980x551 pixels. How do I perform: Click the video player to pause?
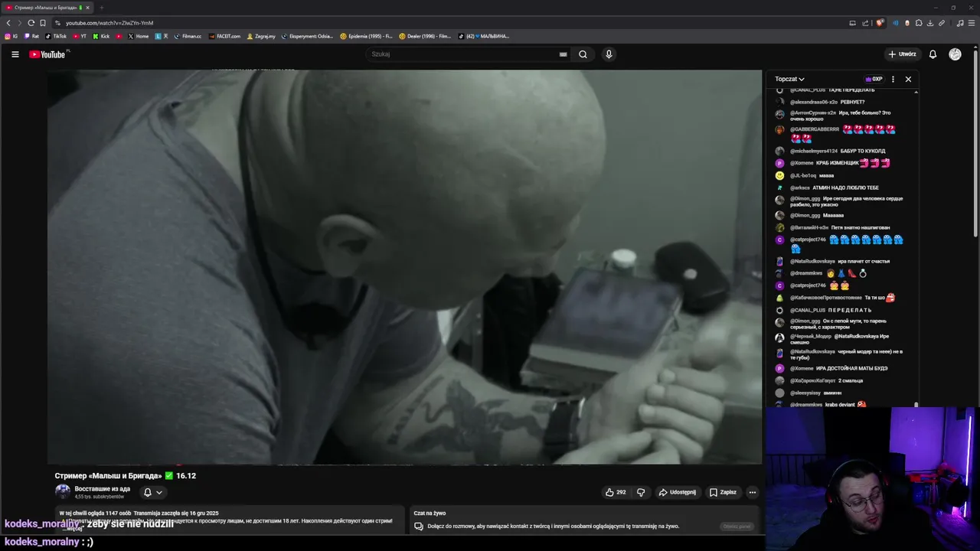tap(405, 267)
